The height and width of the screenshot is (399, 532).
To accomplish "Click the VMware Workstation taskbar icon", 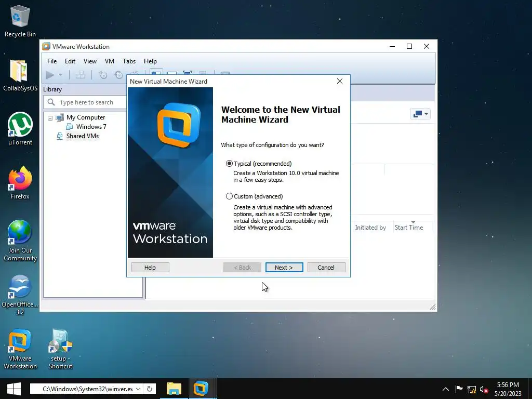I will [x=201, y=389].
